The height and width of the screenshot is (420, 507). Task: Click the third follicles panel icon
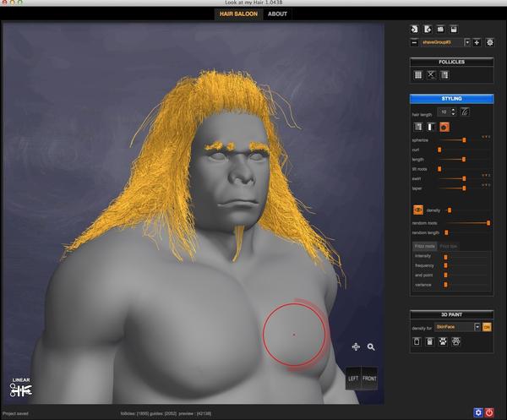[x=444, y=75]
